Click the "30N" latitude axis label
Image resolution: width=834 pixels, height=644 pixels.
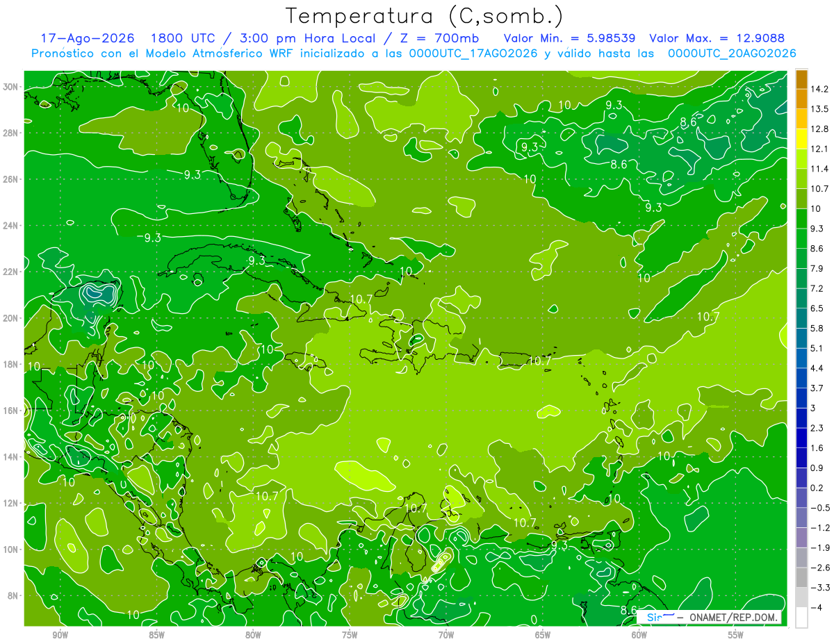[12, 87]
